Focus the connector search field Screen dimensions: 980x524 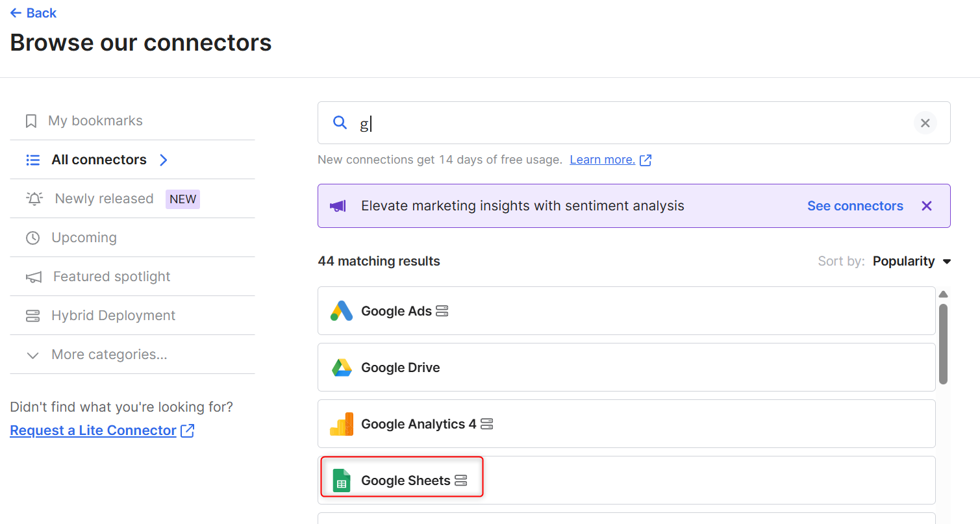click(634, 123)
